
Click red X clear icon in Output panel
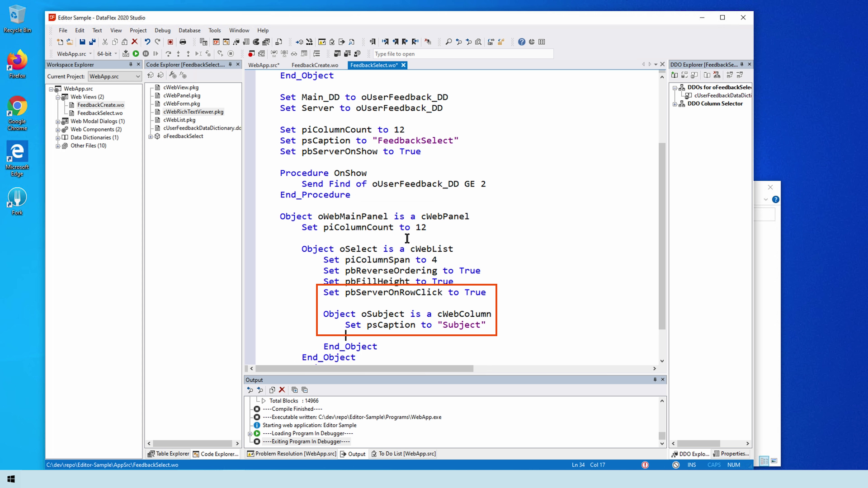click(282, 390)
